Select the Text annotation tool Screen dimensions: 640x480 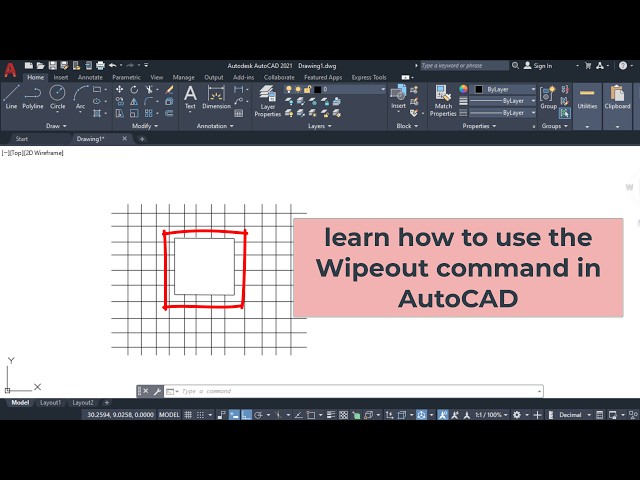point(190,98)
